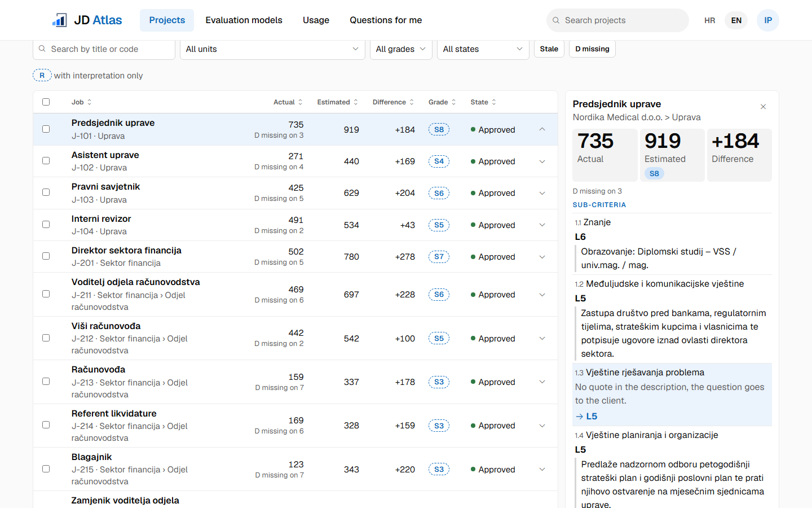Sort by Estimated column

coord(337,102)
